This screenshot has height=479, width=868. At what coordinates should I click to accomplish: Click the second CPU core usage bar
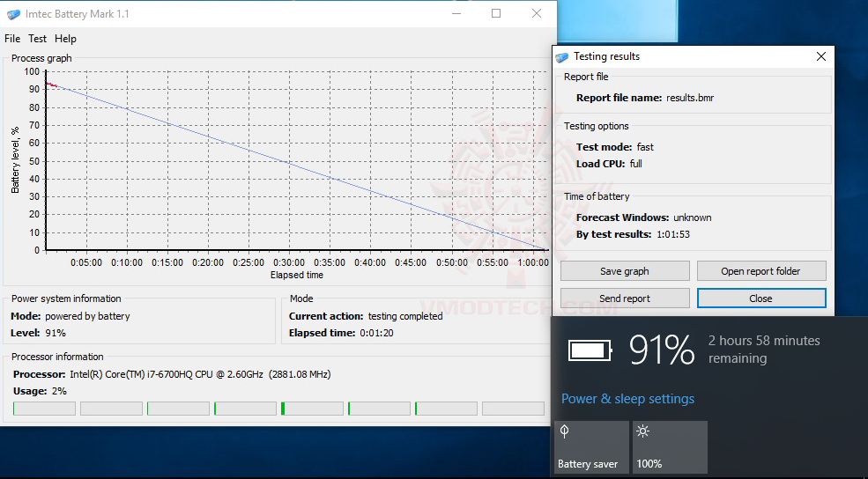(x=111, y=409)
